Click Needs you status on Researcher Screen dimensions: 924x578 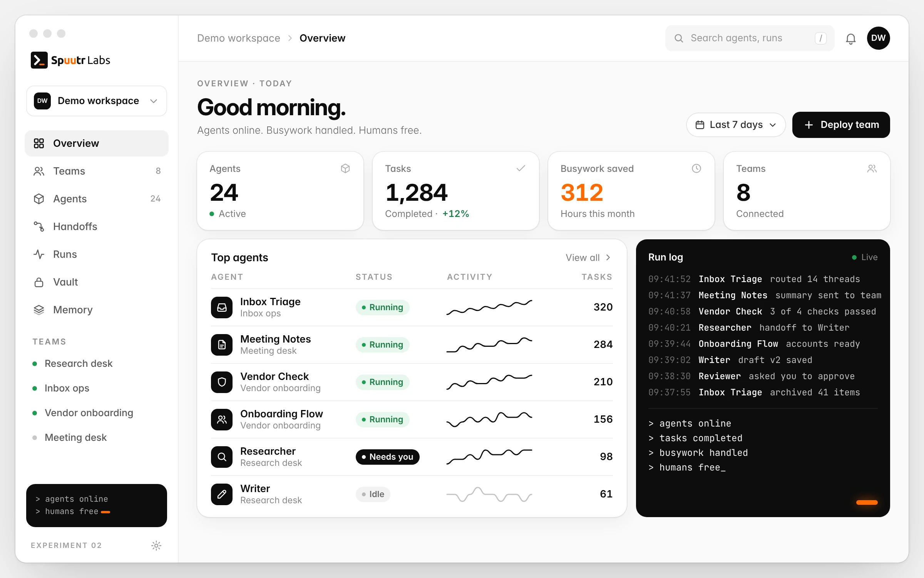(387, 457)
